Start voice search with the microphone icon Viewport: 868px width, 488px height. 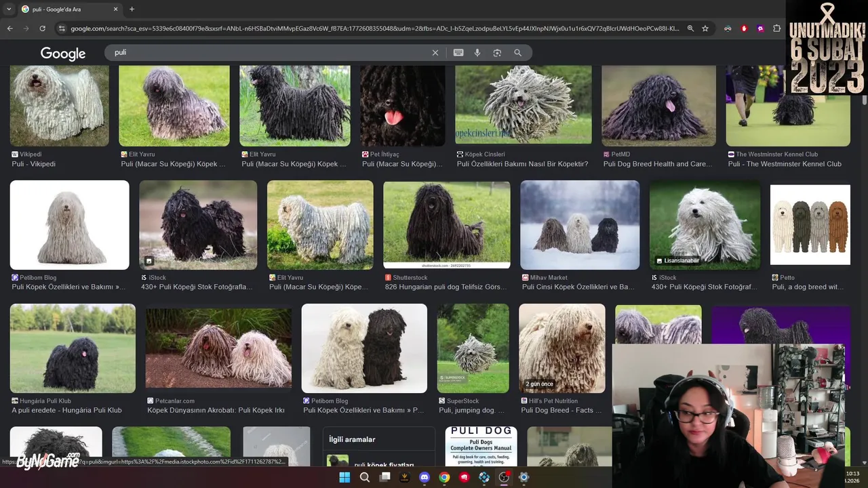pos(477,53)
